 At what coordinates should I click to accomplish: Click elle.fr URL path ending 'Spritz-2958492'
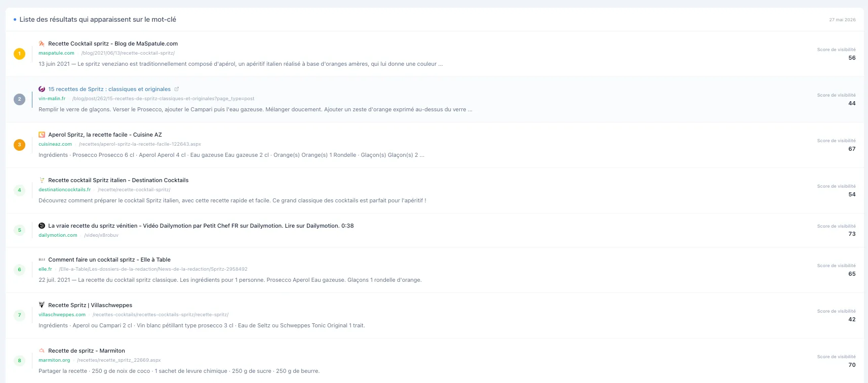(x=153, y=269)
